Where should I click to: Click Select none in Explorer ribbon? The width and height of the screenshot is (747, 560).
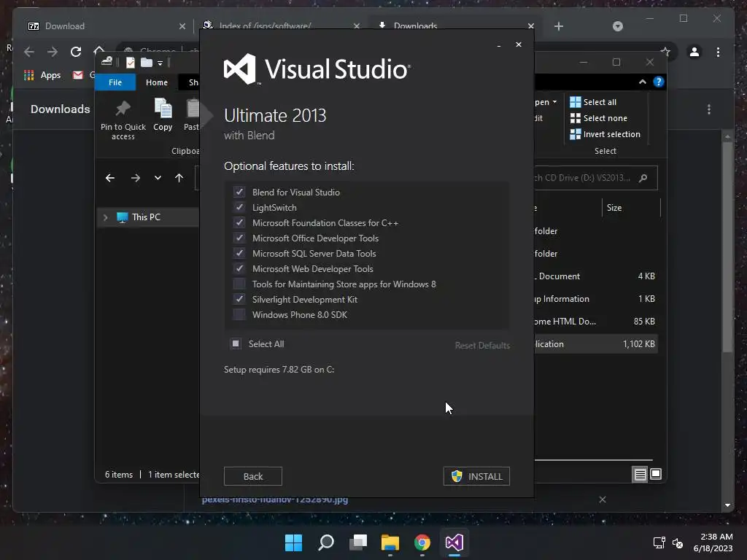coord(598,118)
